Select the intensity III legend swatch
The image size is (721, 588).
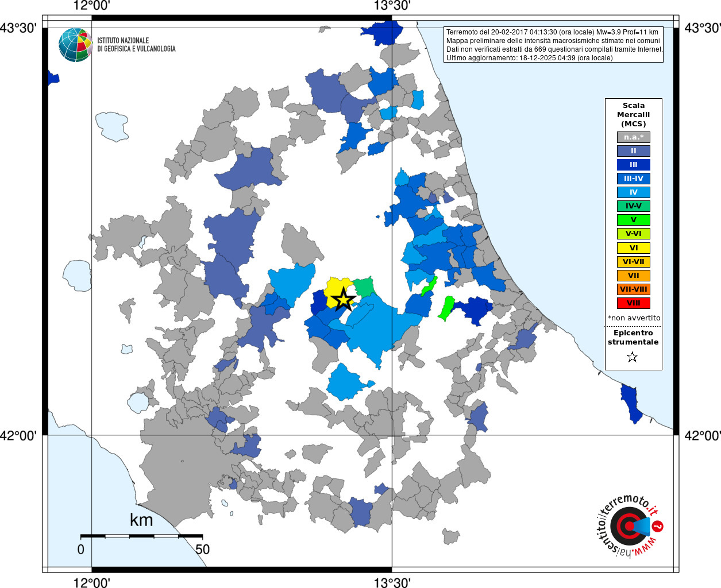point(634,165)
